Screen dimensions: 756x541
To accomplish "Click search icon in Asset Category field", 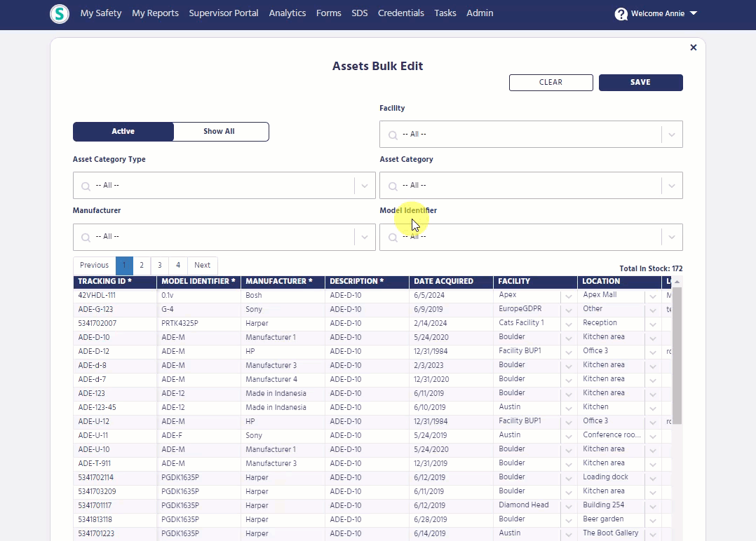I will pos(393,186).
